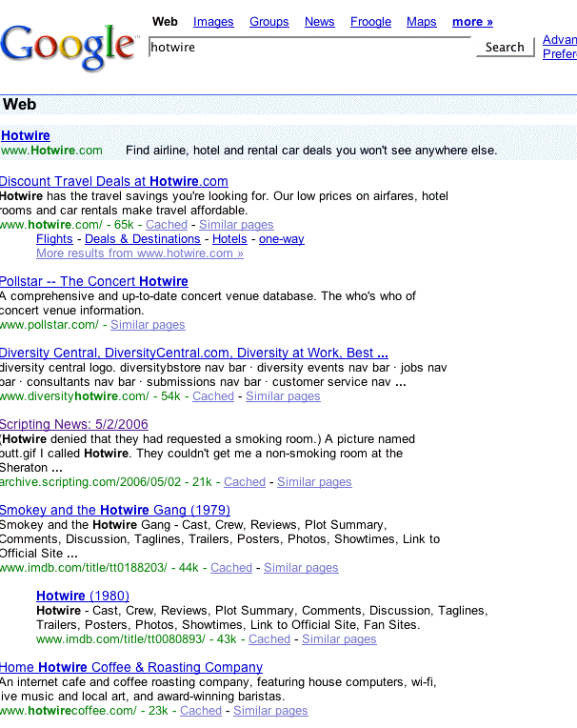
Task: Open the sponsored Hotwire link
Action: point(26,136)
